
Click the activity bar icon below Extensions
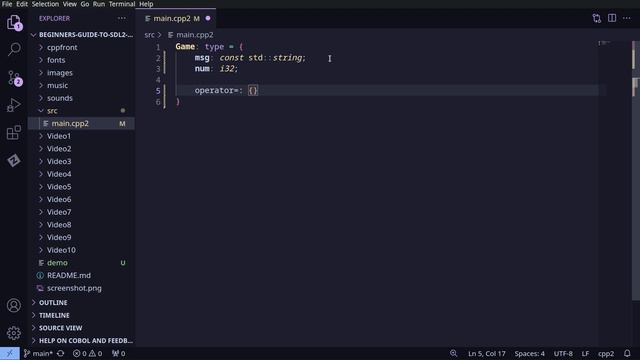(14, 160)
